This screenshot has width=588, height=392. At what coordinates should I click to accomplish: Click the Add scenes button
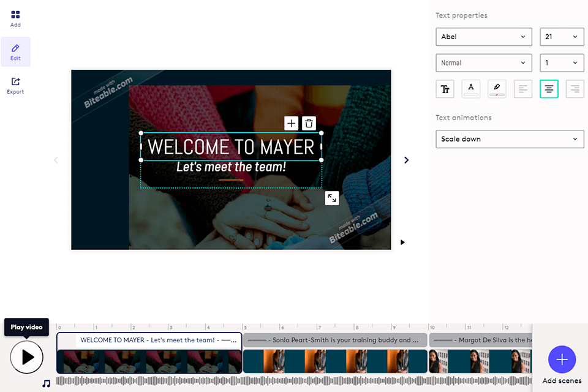click(562, 360)
